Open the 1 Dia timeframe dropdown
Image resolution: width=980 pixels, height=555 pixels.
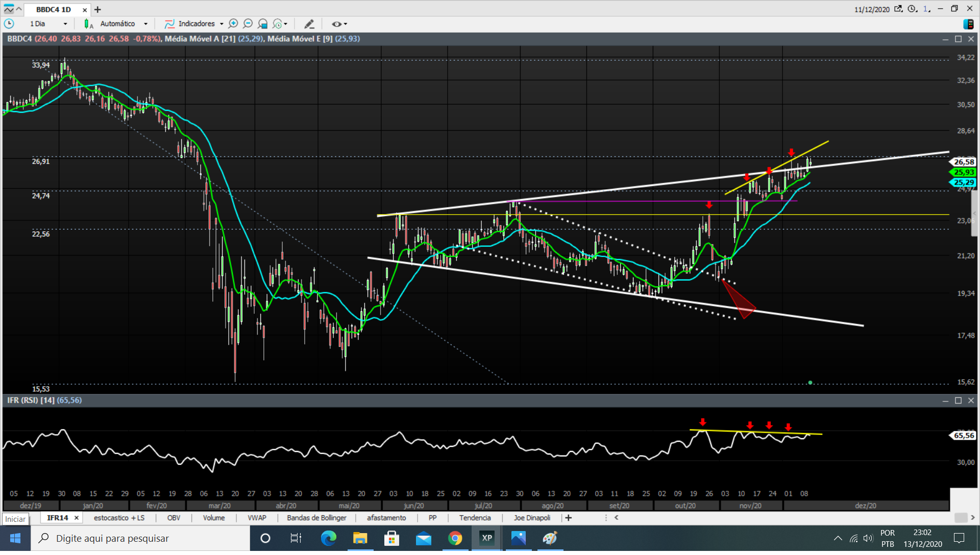65,24
